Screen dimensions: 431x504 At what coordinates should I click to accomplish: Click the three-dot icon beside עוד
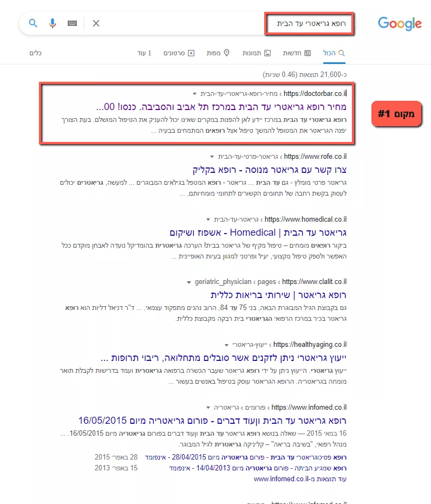click(149, 53)
